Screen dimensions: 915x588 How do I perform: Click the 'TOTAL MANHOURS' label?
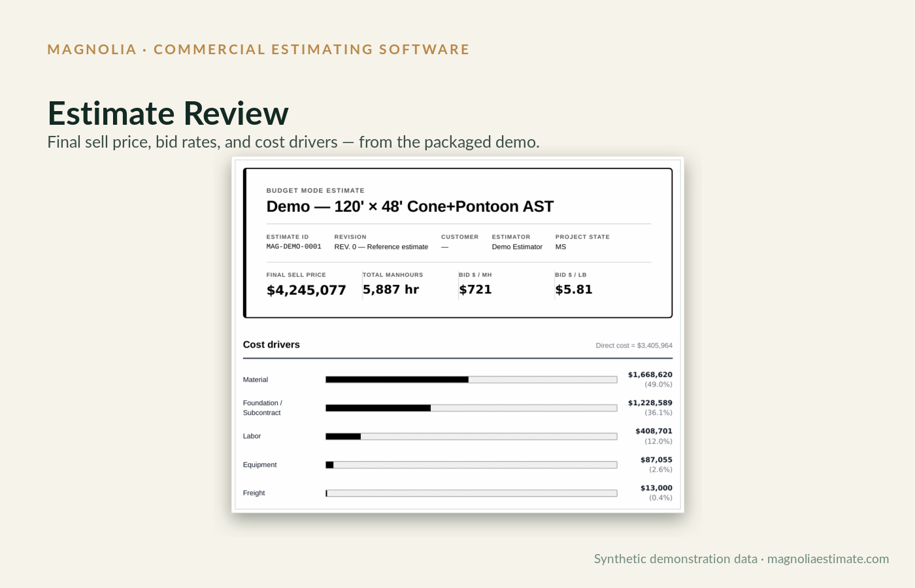[393, 275]
